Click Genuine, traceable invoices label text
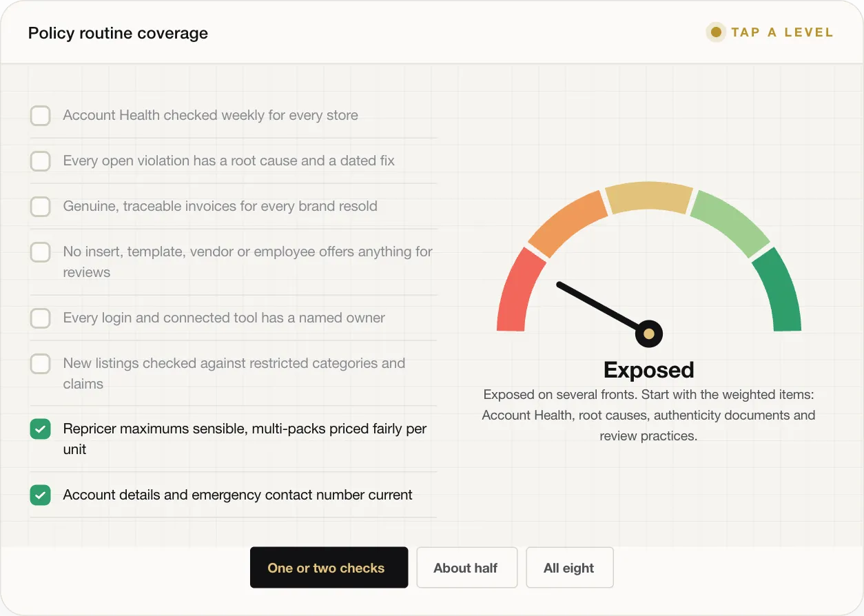Viewport: 864px width, 616px height. tap(220, 207)
